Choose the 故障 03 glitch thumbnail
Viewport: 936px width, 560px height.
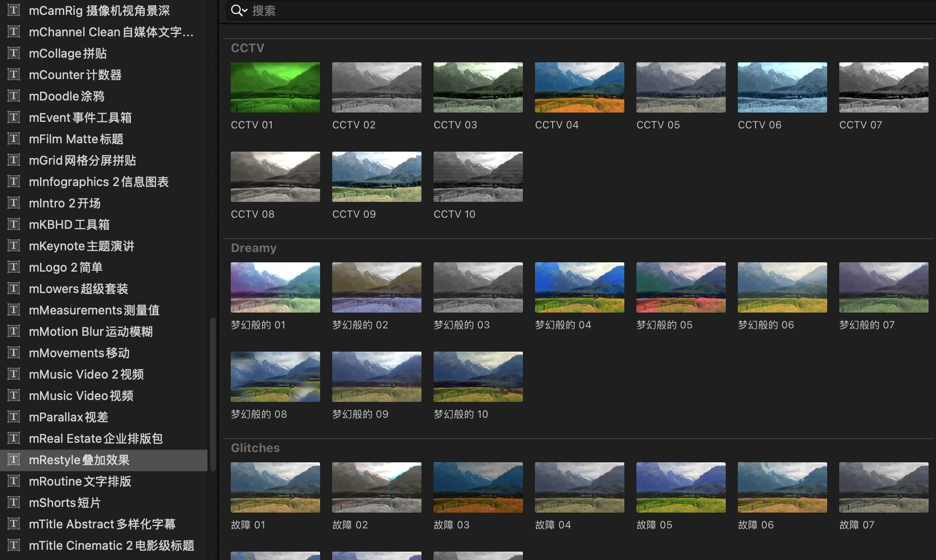click(x=478, y=487)
